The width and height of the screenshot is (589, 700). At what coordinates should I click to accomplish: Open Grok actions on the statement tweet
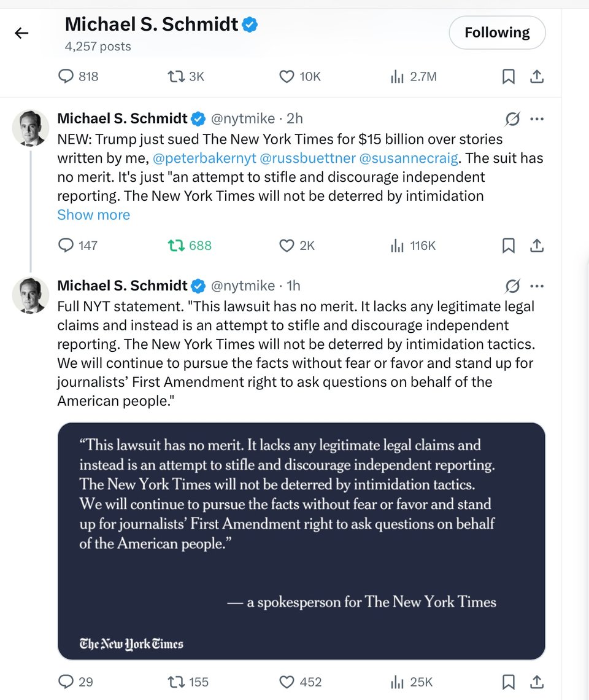pos(513,286)
